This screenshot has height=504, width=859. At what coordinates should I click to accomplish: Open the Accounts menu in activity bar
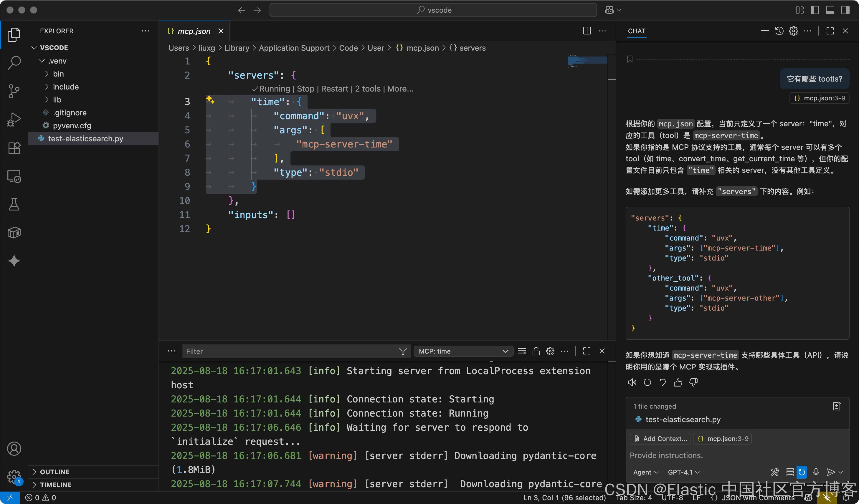coord(14,448)
